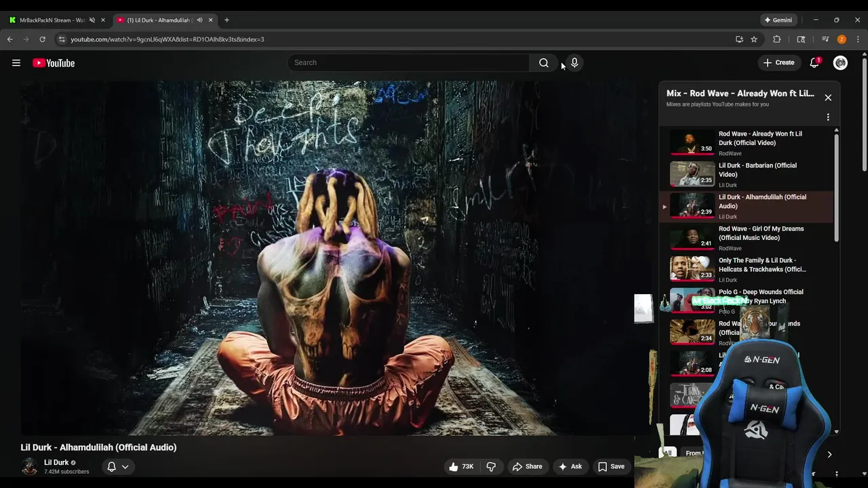
Task: Open the YouTube guide hamburger menu
Action: coord(16,63)
